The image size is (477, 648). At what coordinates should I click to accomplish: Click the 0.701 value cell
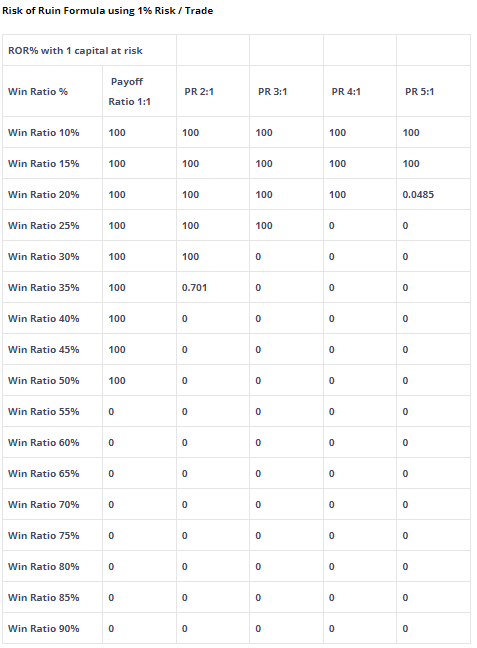pyautogui.click(x=213, y=287)
